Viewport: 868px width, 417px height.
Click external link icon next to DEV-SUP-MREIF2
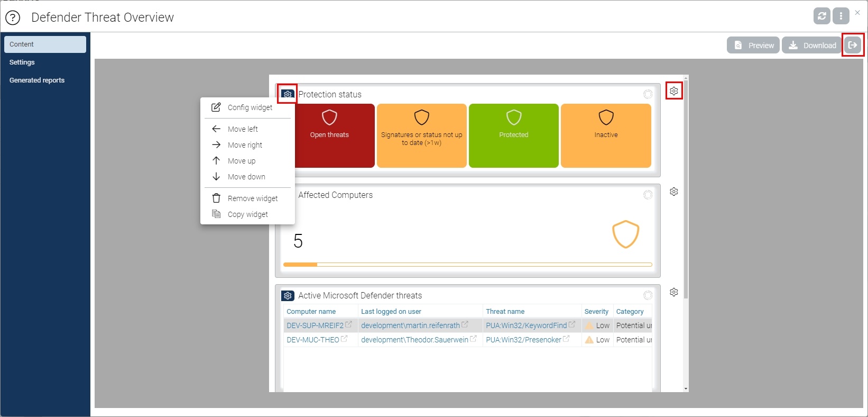pos(348,324)
